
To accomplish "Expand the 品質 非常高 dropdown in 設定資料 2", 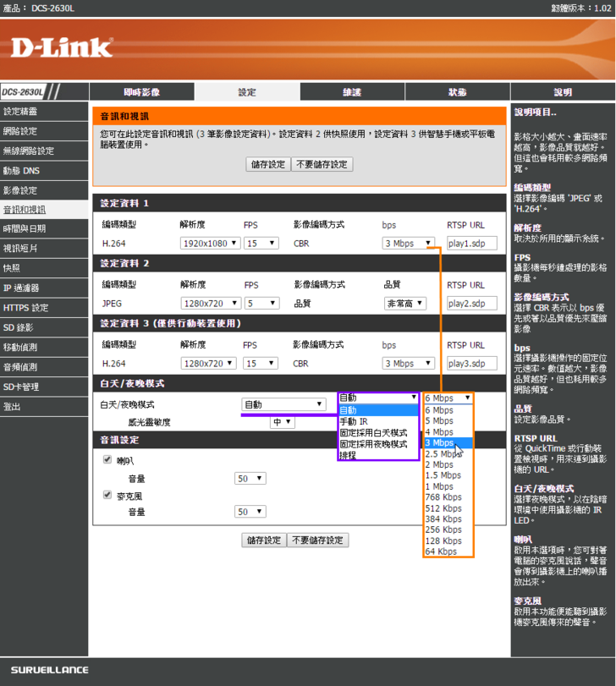I will pyautogui.click(x=405, y=303).
